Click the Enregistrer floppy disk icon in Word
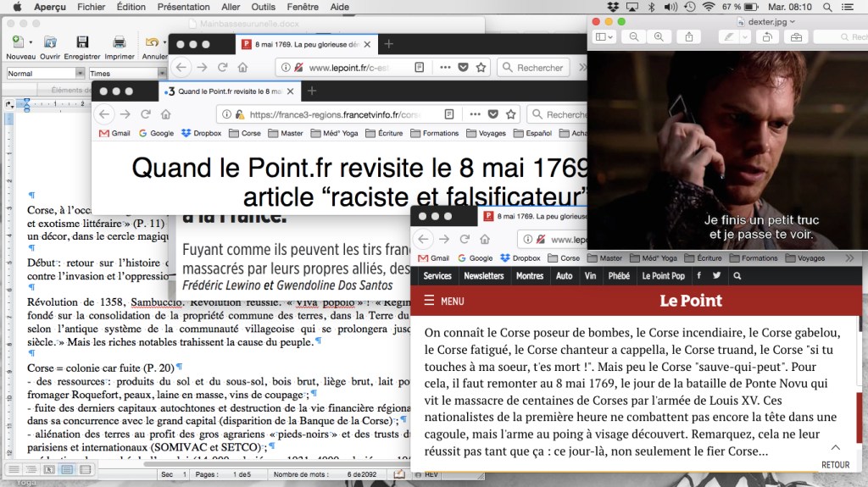 point(81,42)
